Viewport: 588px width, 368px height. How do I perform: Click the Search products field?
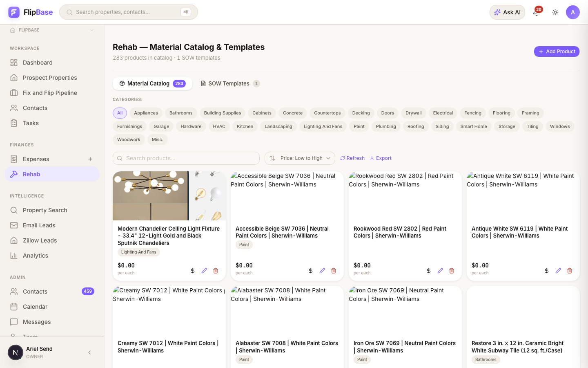point(186,158)
